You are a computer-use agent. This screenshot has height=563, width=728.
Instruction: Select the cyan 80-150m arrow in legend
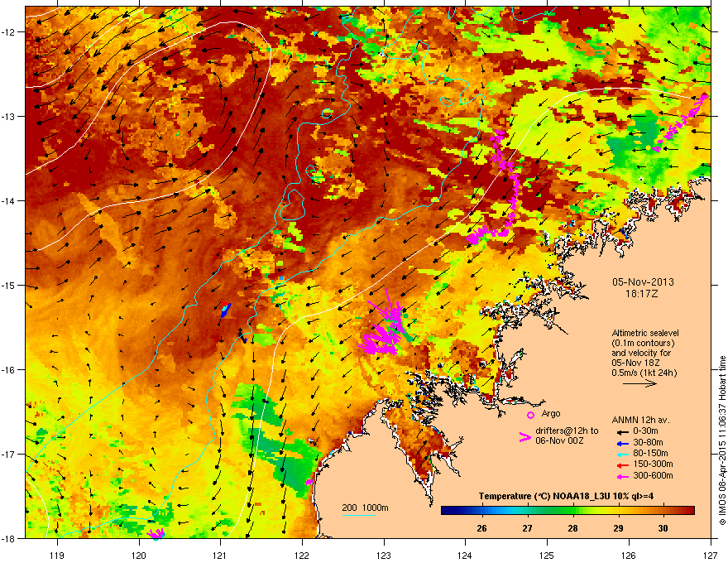click(623, 455)
